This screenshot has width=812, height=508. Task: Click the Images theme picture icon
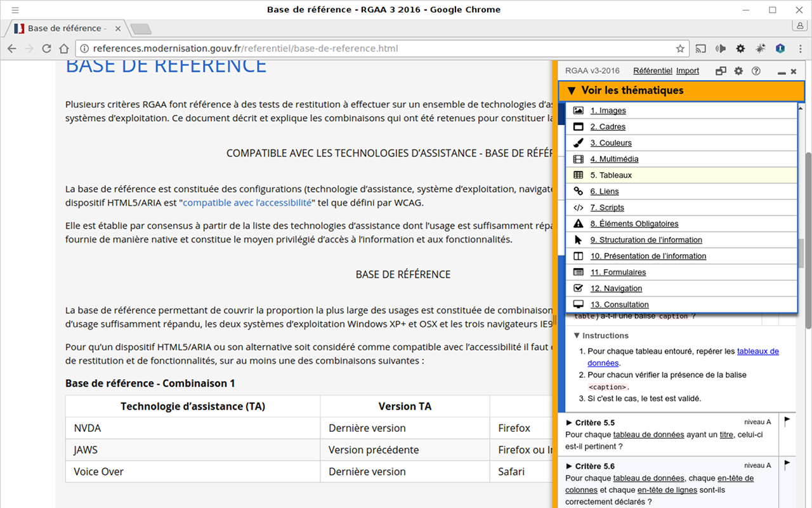click(578, 110)
